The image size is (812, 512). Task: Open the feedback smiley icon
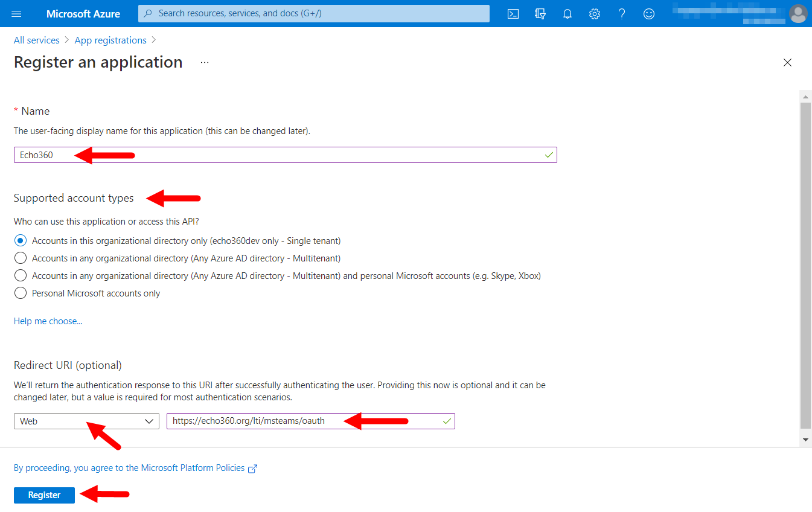[649, 13]
